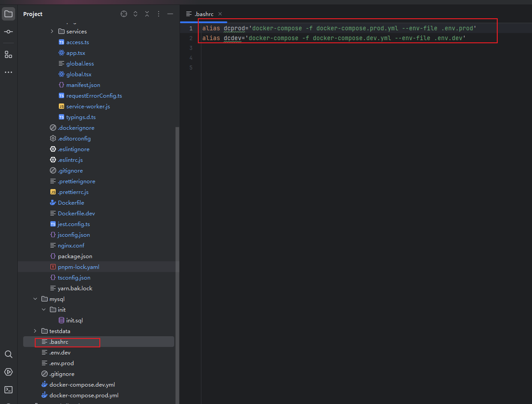Click the Project panel title
532x404 pixels.
(x=33, y=14)
